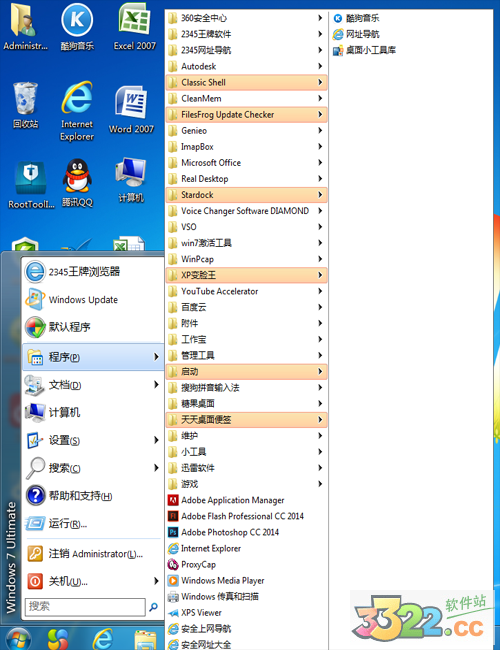Open 安全上网导航 in the programs list
The width and height of the screenshot is (500, 650).
(247, 628)
